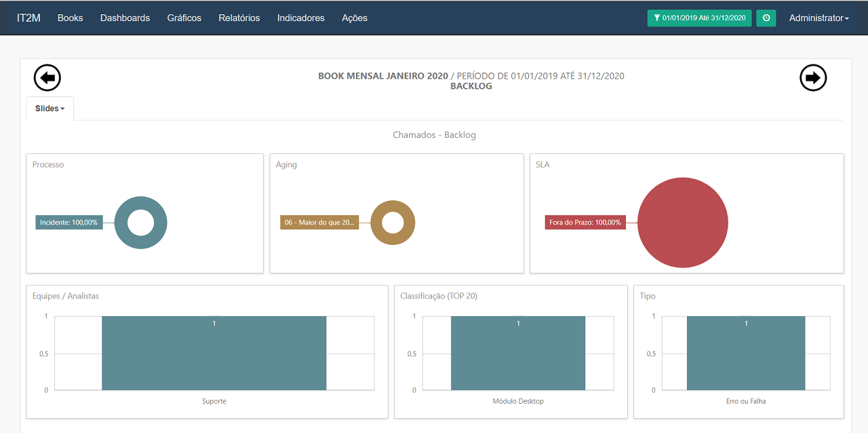Click the red SLA pie chart
This screenshot has width=868, height=433.
pos(682,223)
